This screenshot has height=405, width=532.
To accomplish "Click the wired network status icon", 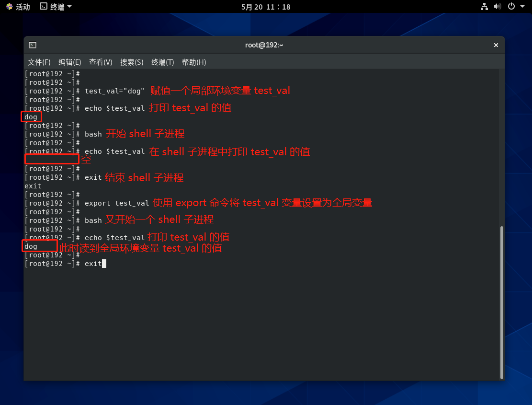I will (484, 7).
